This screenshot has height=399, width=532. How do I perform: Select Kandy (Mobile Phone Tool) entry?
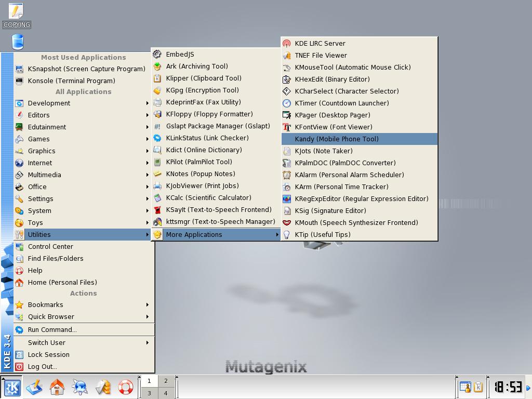(x=360, y=139)
